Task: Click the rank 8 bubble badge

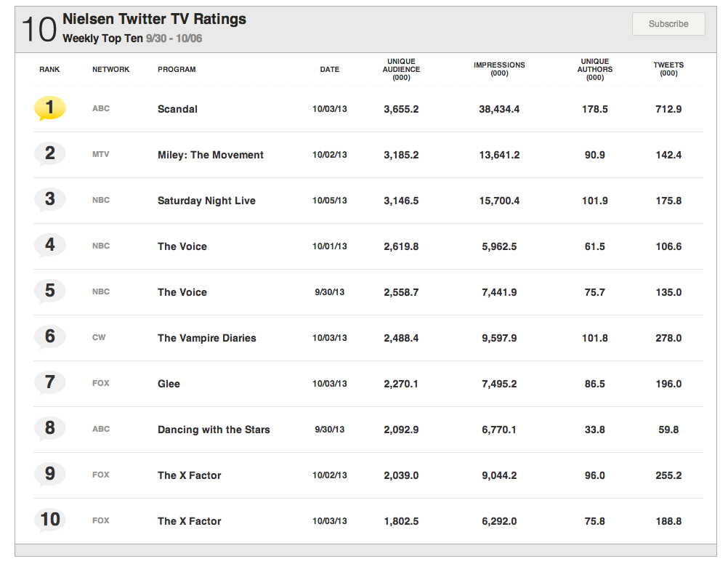Action: 49,428
